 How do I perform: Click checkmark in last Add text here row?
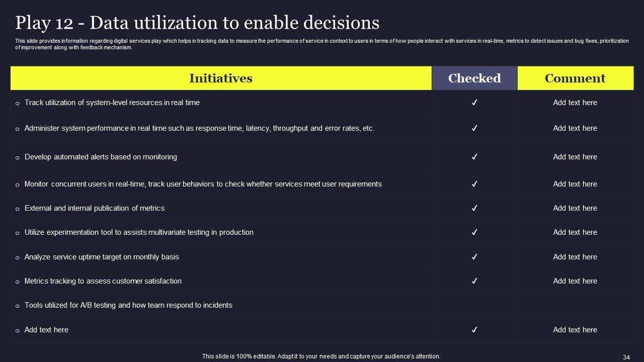(474, 330)
